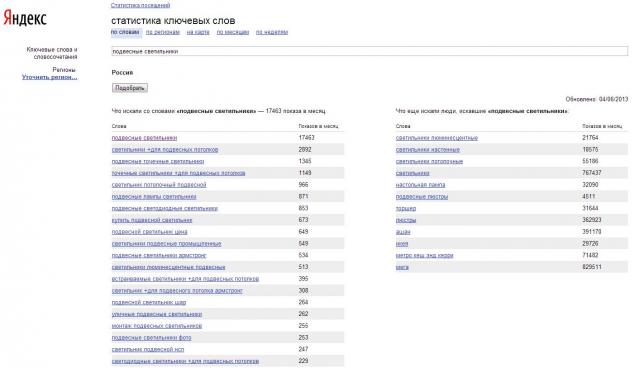
Task: Switch to the по регионам tab
Action: [x=163, y=32]
